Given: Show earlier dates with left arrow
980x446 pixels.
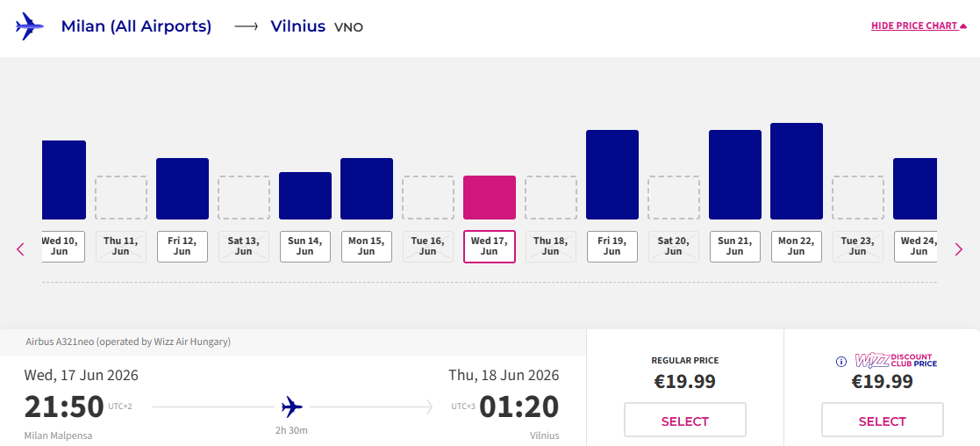Looking at the screenshot, I should click(x=21, y=249).
